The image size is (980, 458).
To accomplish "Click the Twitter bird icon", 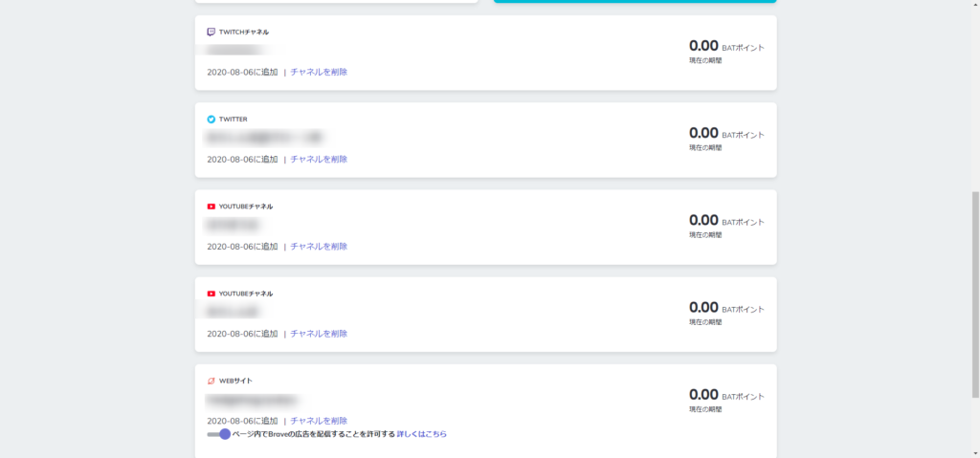I will click(x=212, y=120).
